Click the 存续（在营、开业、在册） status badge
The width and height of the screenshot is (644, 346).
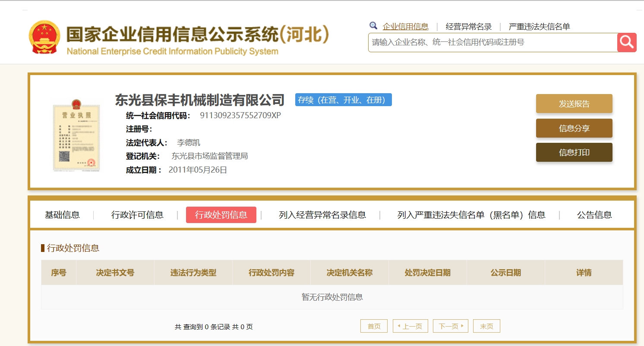click(x=344, y=100)
